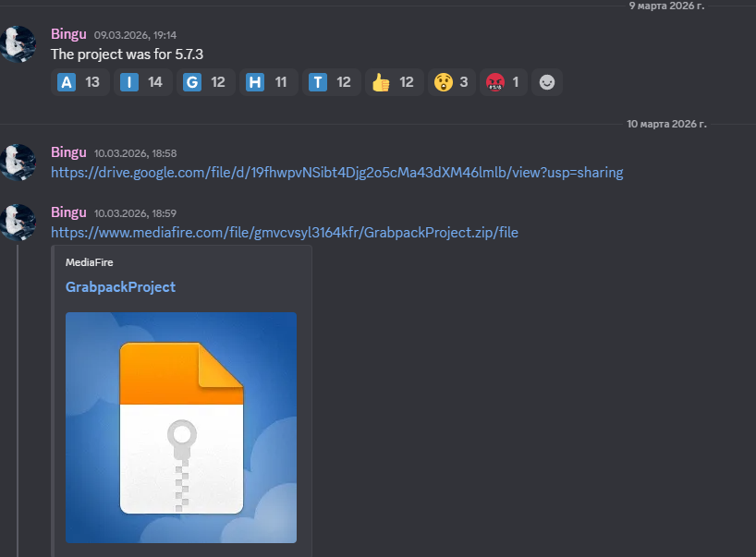Click the letter I reaction
The height and width of the screenshot is (557, 756).
[142, 82]
